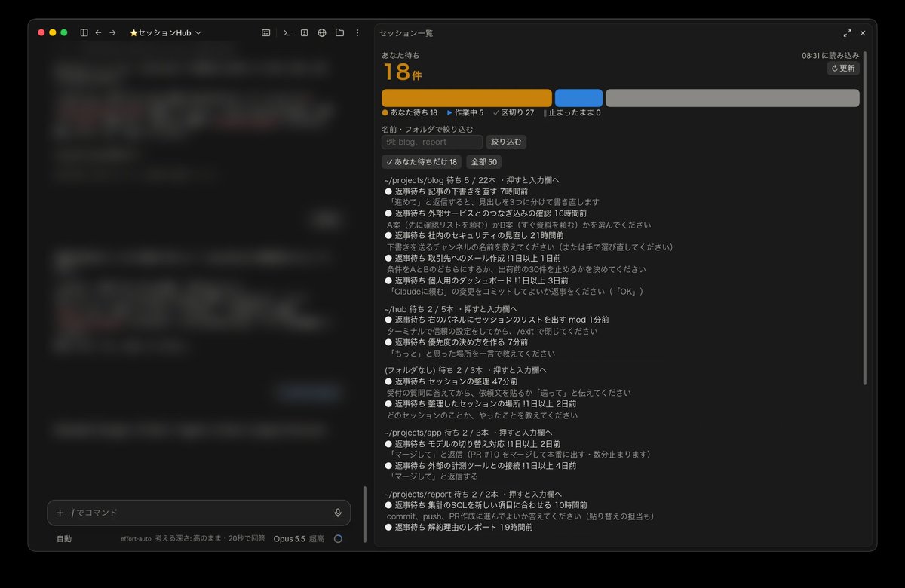The image size is (905, 588).
Task: Click status dot beside 優先度の決め方を作る
Action: tap(388, 342)
